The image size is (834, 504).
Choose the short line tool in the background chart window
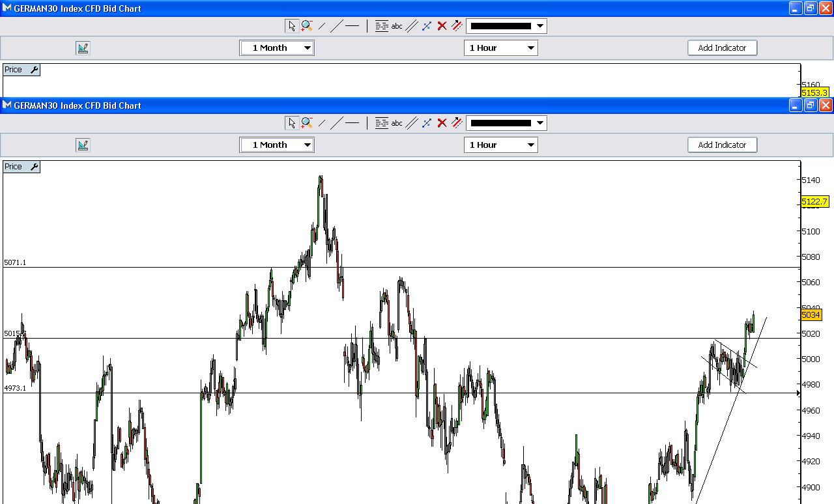[322, 26]
